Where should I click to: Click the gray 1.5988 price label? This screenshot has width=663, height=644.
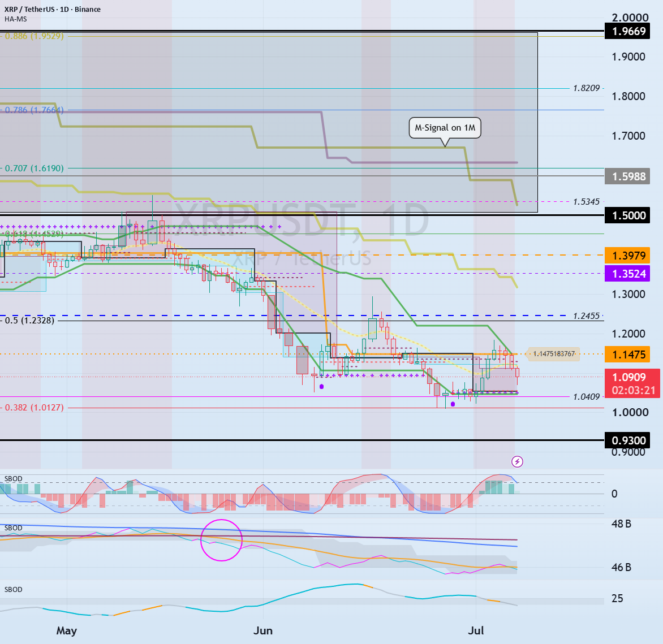pyautogui.click(x=627, y=176)
